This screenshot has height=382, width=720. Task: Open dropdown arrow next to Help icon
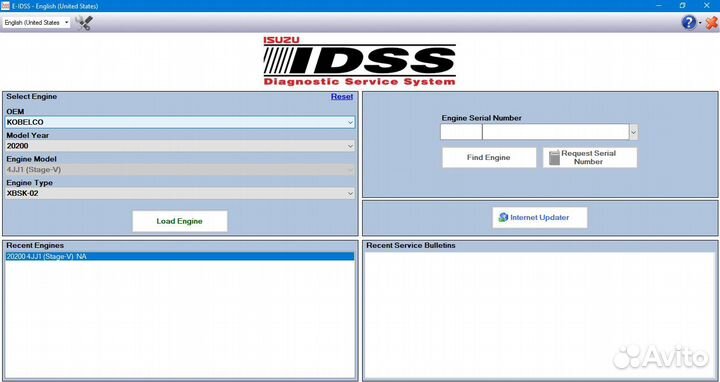click(x=700, y=23)
